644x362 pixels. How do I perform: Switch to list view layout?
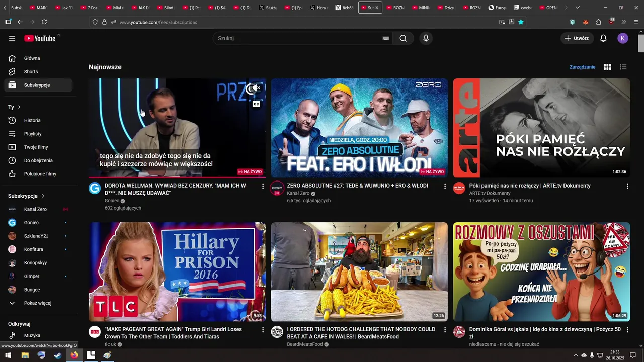[623, 67]
